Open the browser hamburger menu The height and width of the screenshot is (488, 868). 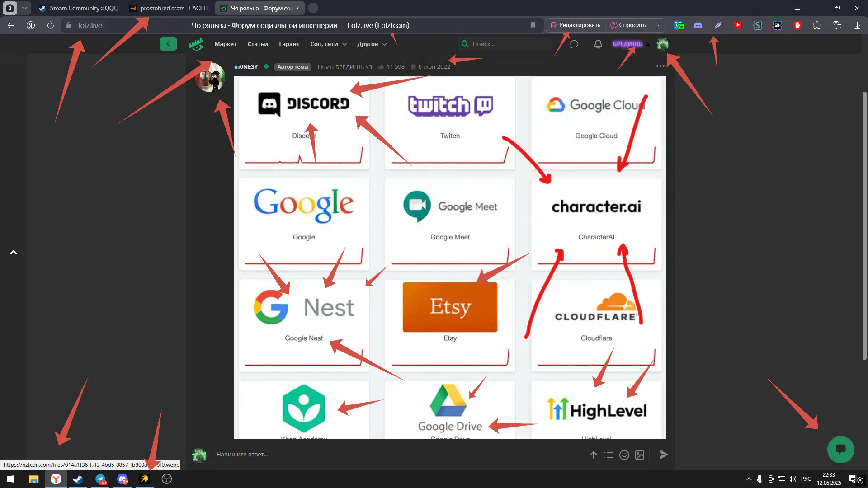click(x=797, y=8)
